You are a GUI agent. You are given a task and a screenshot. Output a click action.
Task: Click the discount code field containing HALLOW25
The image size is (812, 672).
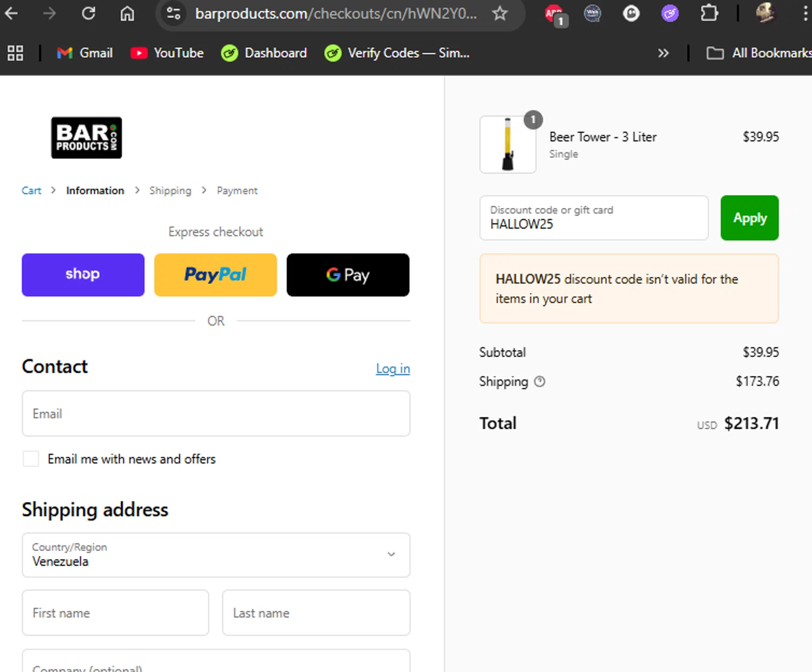pyautogui.click(x=594, y=218)
